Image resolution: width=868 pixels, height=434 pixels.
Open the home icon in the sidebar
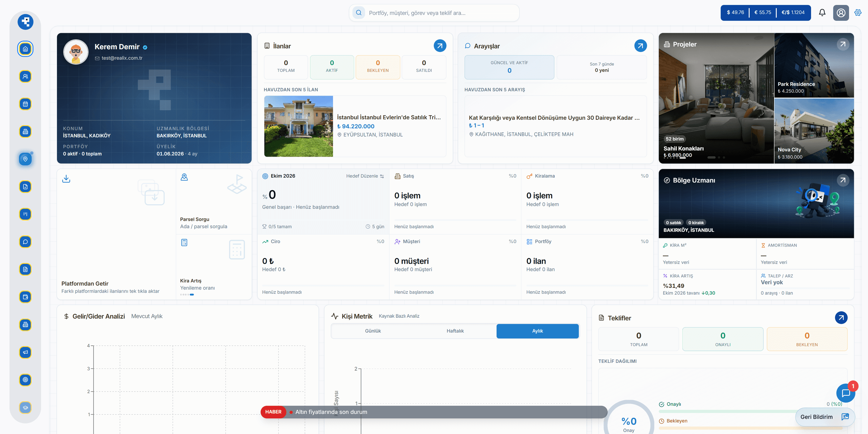tap(25, 49)
